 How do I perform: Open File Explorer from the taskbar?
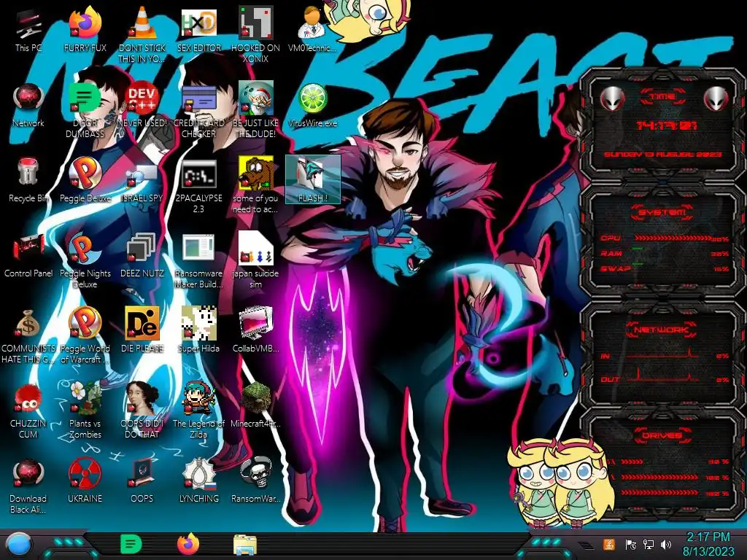point(245,545)
